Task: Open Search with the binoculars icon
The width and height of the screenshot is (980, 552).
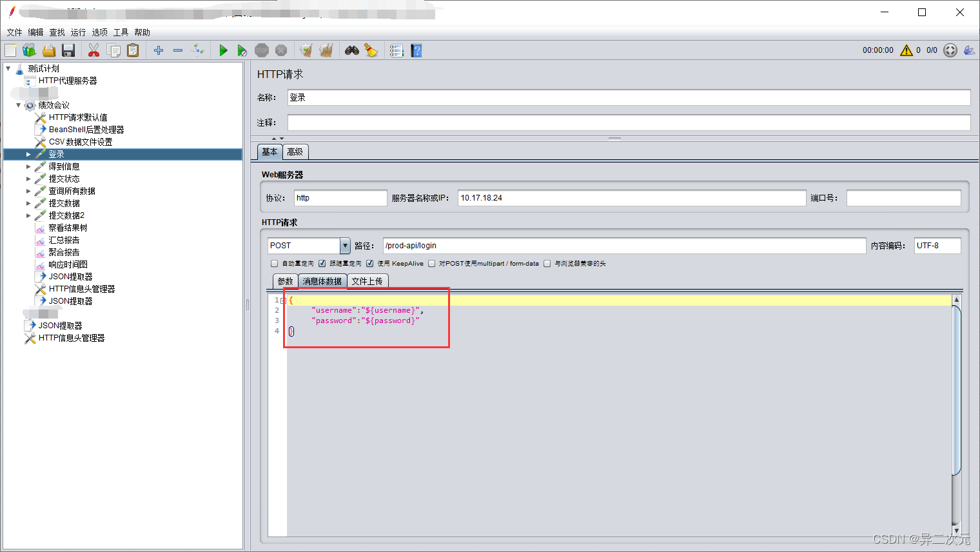Action: (352, 50)
